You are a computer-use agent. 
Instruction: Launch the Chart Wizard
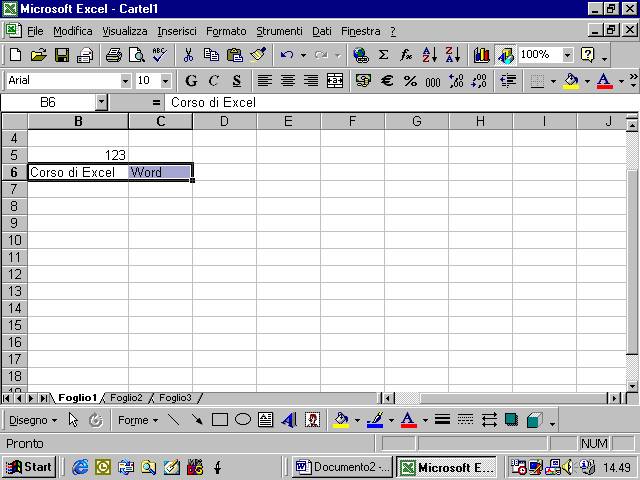click(482, 55)
